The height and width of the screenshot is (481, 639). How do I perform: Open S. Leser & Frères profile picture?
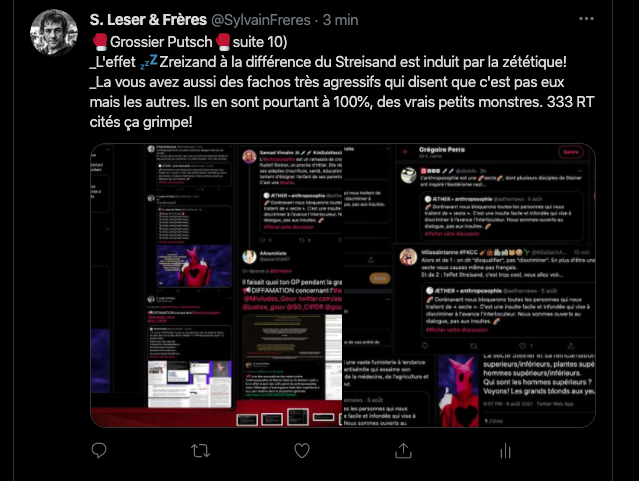[x=53, y=32]
